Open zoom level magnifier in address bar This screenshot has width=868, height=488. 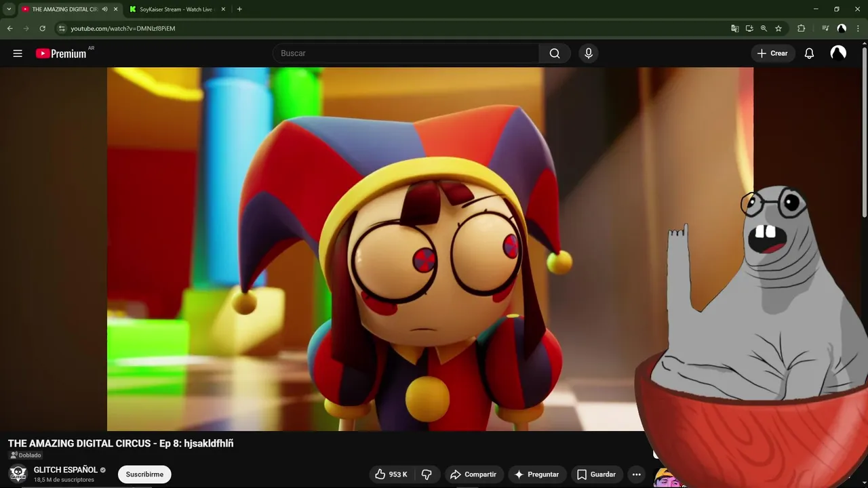[764, 28]
